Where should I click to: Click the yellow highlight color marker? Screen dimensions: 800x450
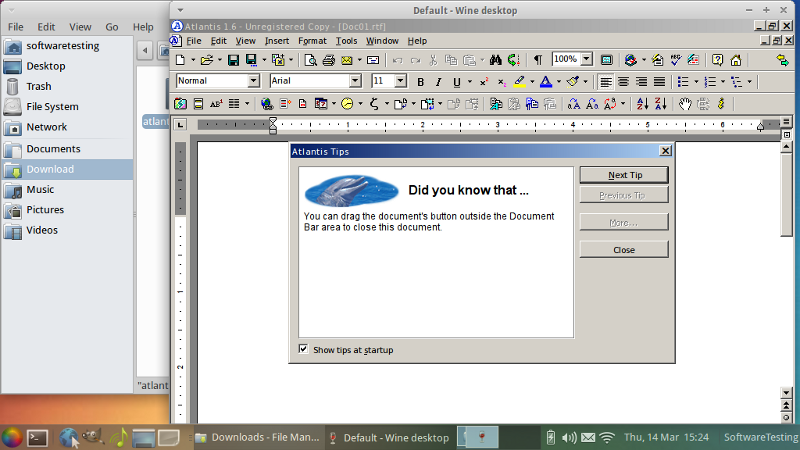click(x=520, y=82)
